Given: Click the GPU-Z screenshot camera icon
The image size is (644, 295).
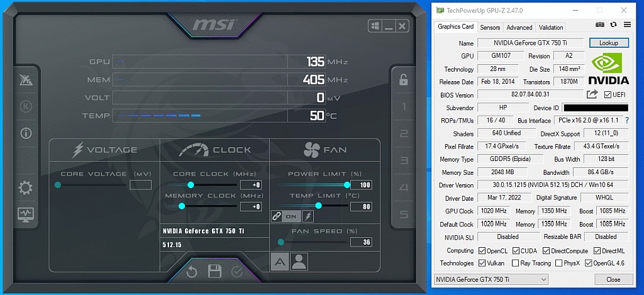Looking at the screenshot, I should 599,25.
